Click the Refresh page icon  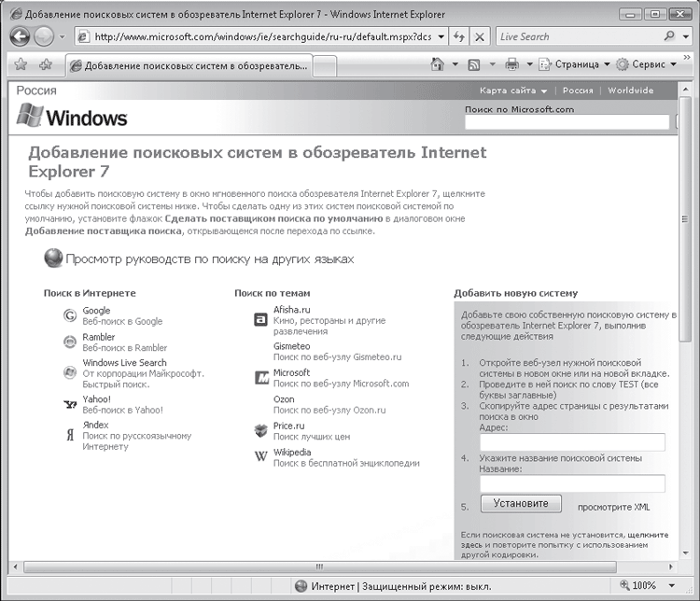459,36
